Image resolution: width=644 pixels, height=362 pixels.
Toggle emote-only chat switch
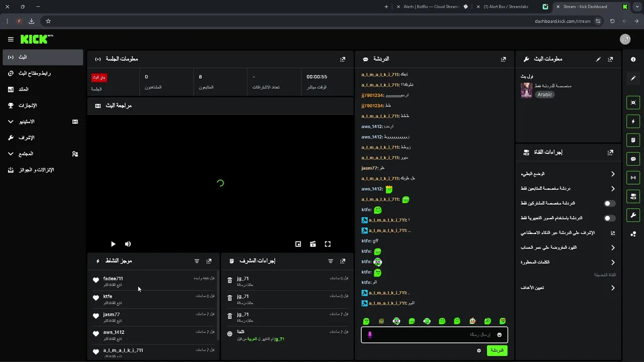[x=609, y=218]
